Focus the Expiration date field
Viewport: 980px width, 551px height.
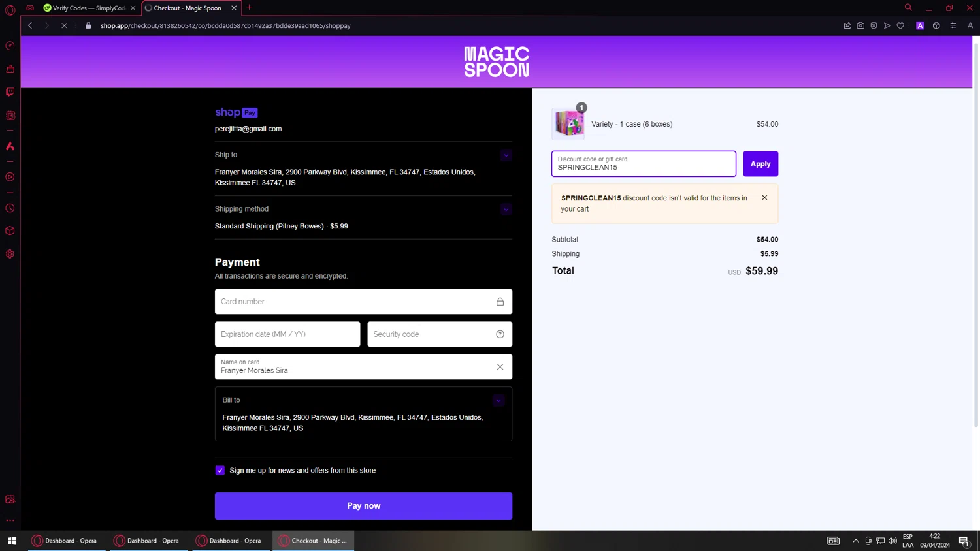pos(287,334)
